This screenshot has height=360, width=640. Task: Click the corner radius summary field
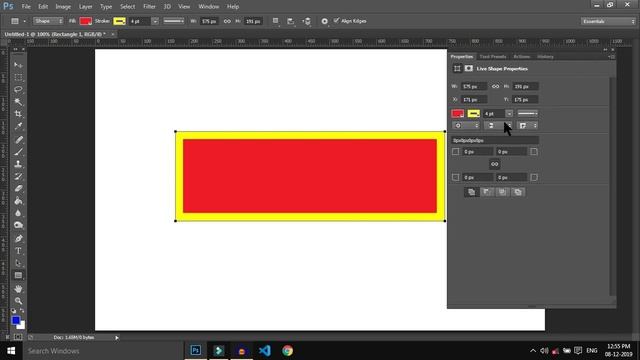point(495,140)
